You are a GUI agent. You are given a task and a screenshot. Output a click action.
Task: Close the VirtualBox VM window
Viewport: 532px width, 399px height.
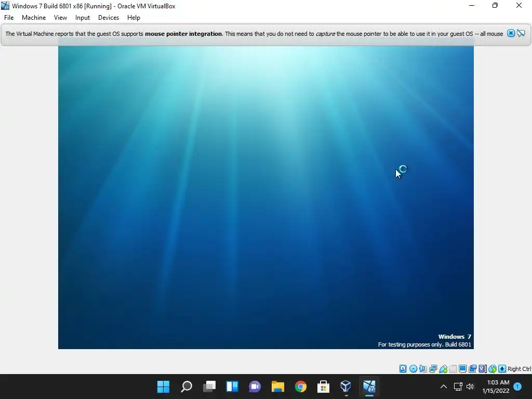coord(519,6)
